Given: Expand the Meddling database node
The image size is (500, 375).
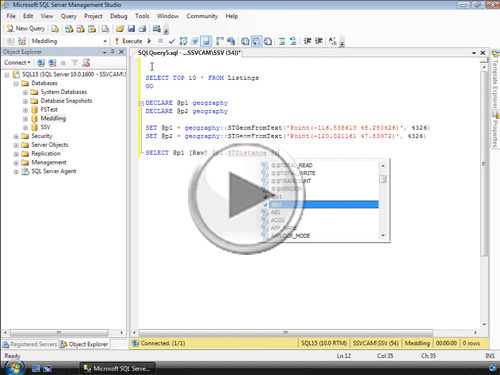Looking at the screenshot, I should point(25,119).
